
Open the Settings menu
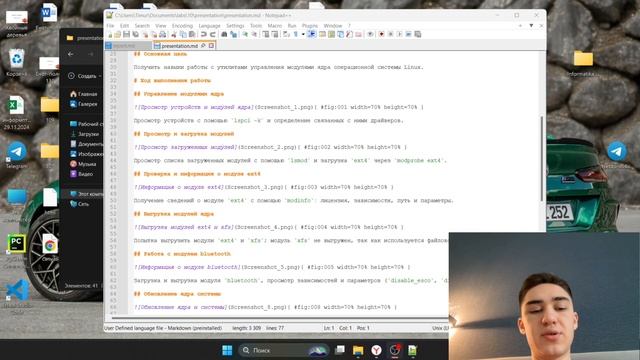coord(235,26)
